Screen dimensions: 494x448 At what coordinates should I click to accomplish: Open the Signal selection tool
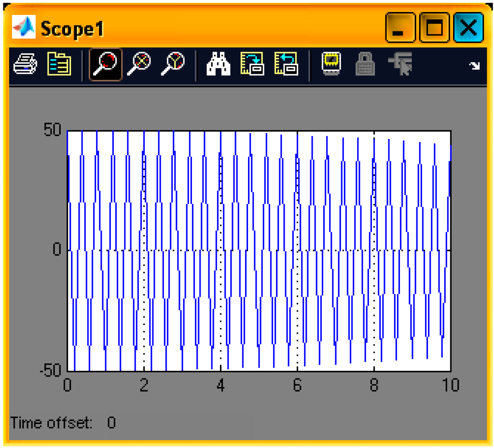[399, 65]
